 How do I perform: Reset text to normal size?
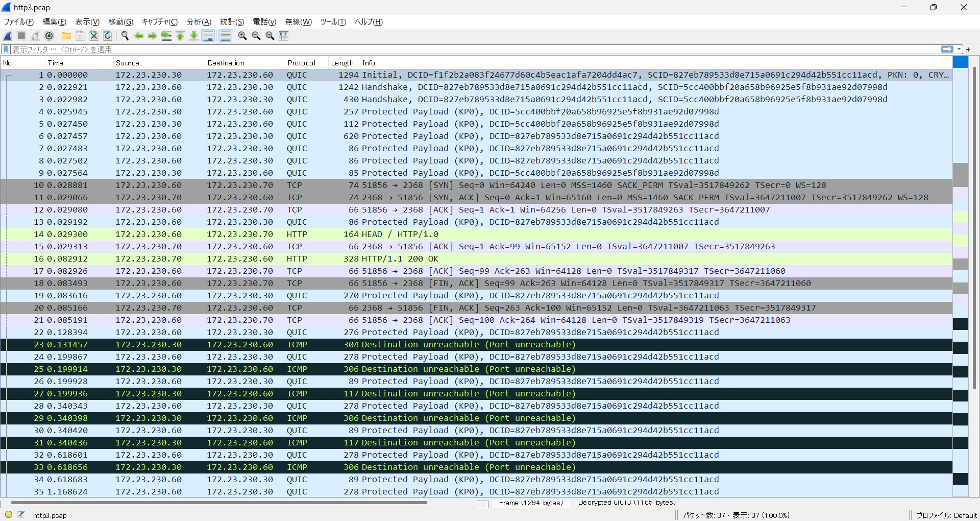pyautogui.click(x=270, y=36)
